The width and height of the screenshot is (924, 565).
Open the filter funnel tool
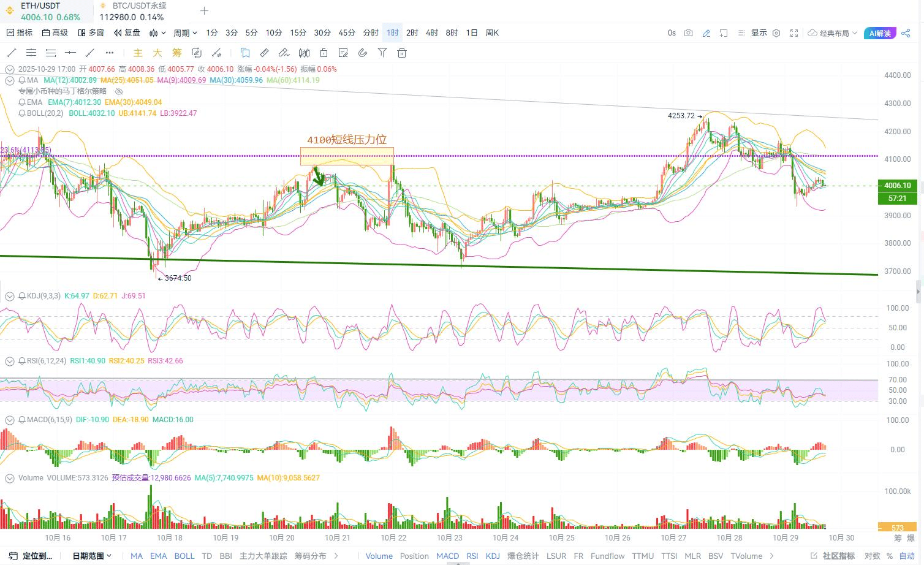pyautogui.click(x=382, y=53)
